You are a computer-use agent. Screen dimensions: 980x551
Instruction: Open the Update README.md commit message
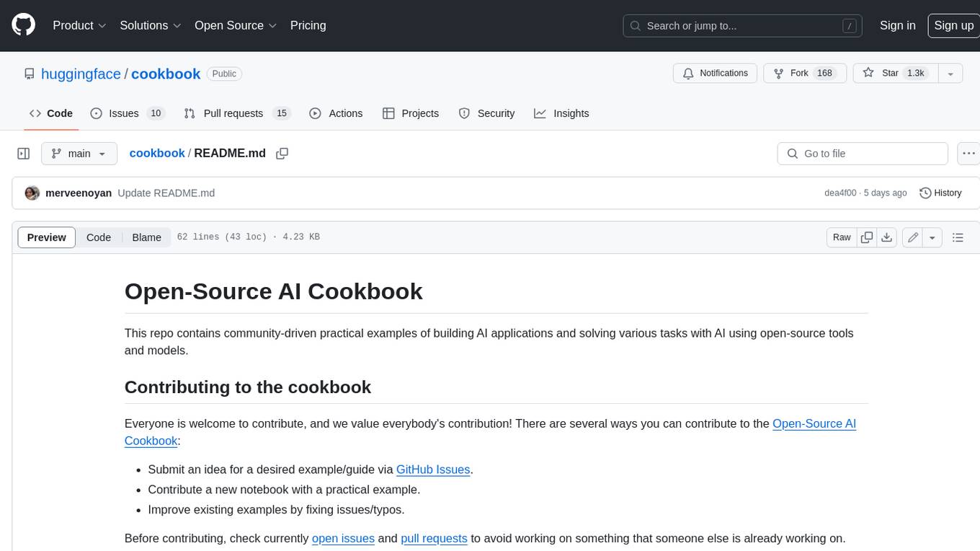point(166,193)
